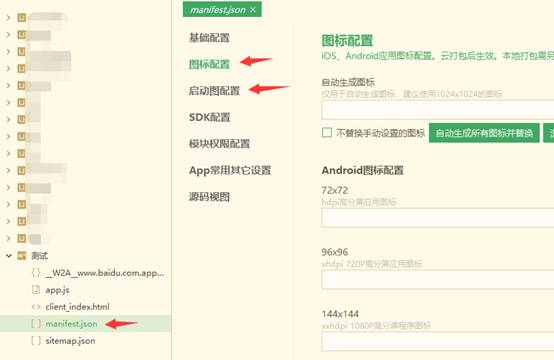Viewport: 554px width, 360px height.
Task: Click the 96x96 icon path field
Action: (x=437, y=279)
